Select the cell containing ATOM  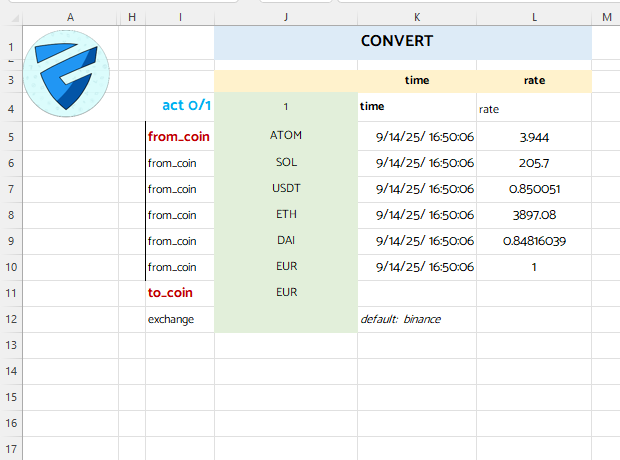(285, 136)
